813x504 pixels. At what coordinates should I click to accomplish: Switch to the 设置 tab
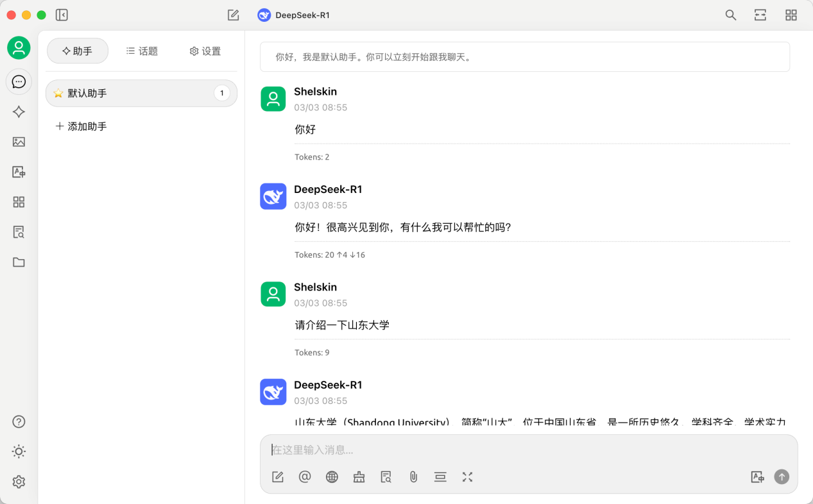(x=205, y=51)
